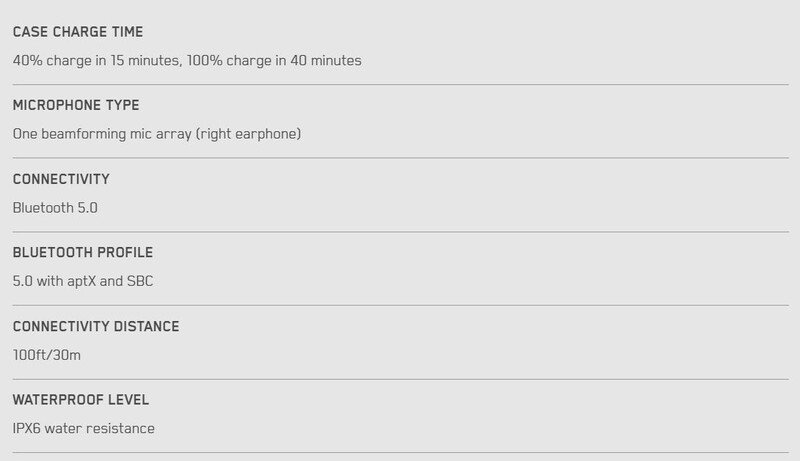Viewport: 800px width, 461px height.
Task: Click the word beamforming
Action: (x=84, y=134)
